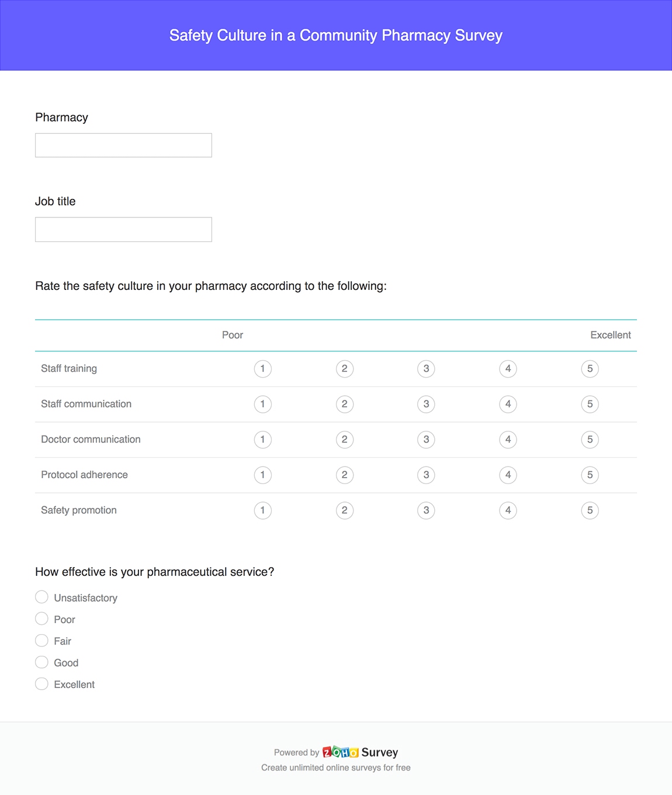This screenshot has height=795, width=672.
Task: Select the Unsatisfactory option
Action: 41,597
